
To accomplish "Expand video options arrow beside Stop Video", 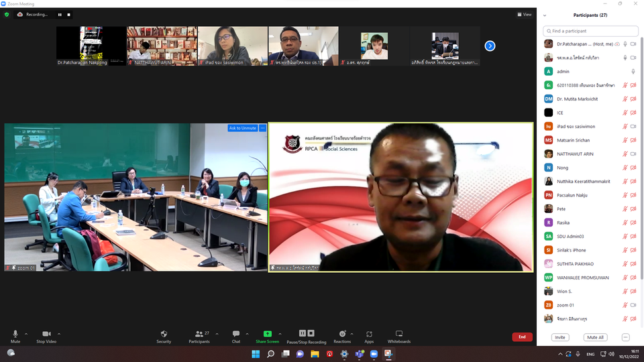I will pyautogui.click(x=59, y=333).
